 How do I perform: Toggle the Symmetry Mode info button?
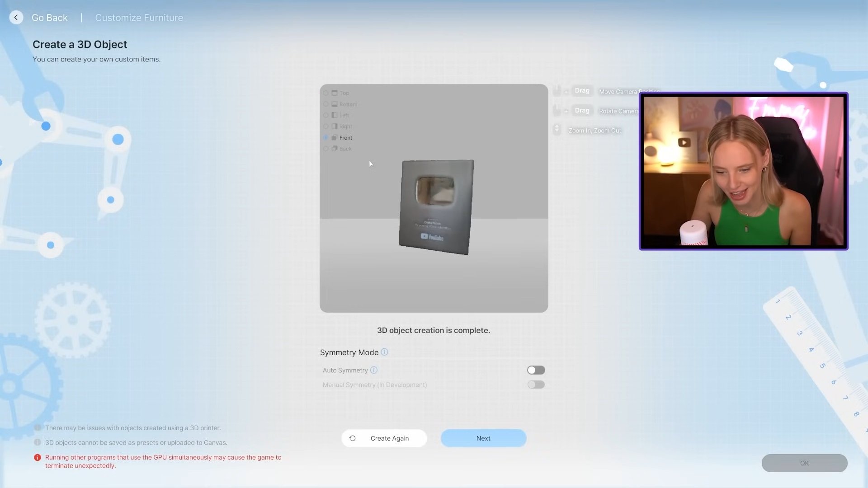pos(385,352)
